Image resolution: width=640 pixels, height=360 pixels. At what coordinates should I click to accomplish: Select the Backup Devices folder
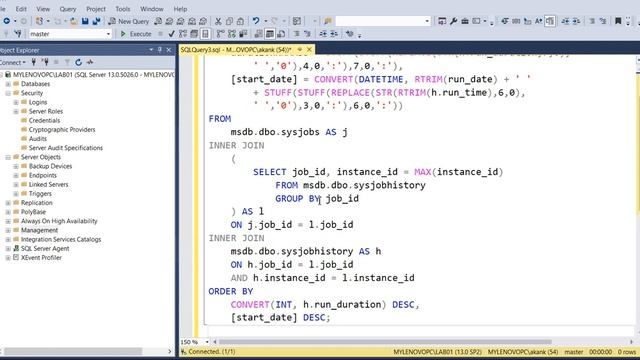[51, 166]
